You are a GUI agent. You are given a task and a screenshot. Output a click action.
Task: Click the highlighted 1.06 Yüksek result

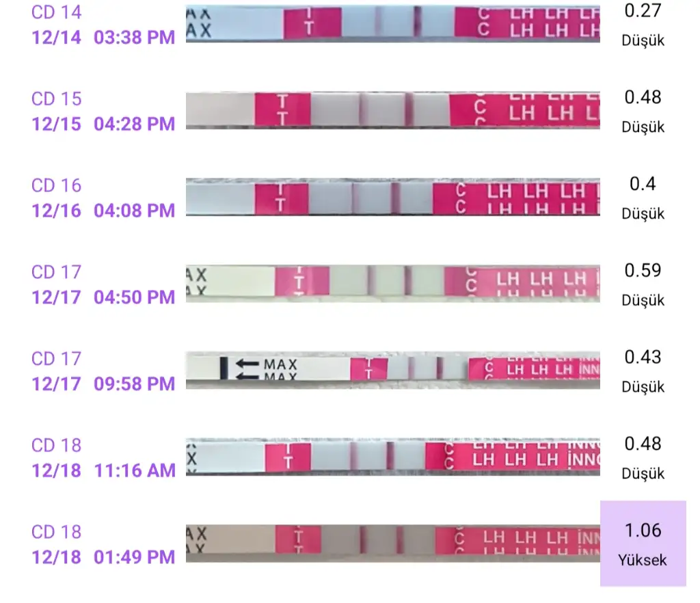tap(643, 544)
